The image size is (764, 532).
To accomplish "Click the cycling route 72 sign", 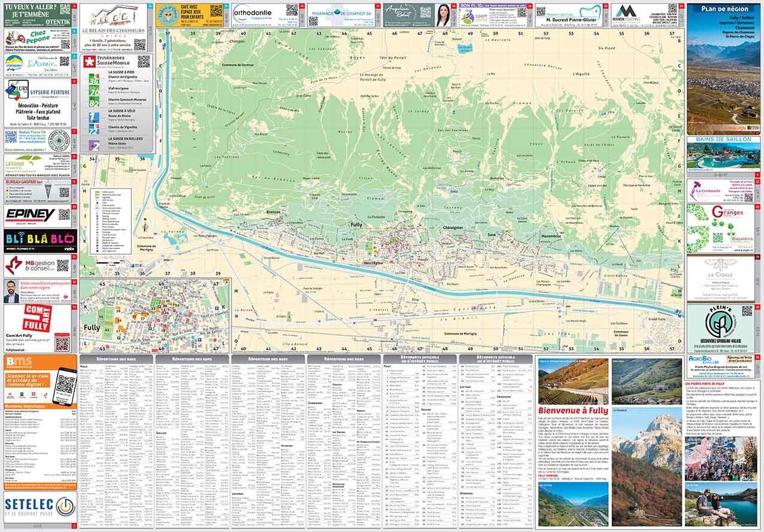I will coord(94,129).
